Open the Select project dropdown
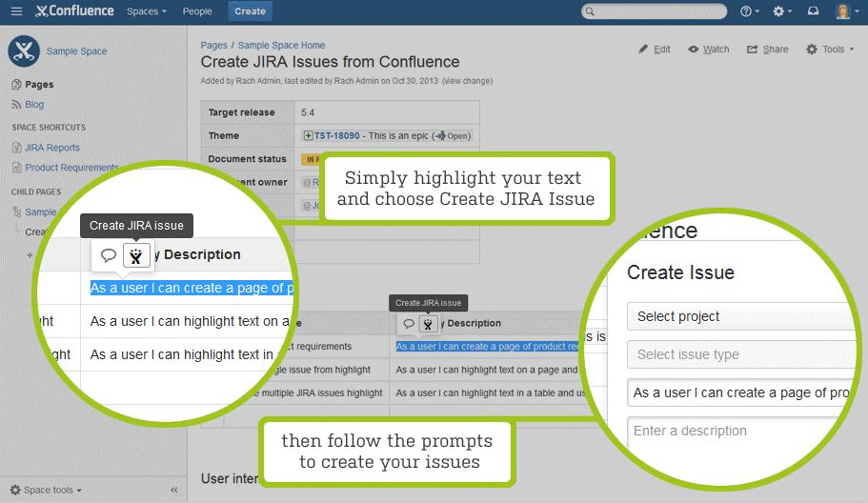 742,316
